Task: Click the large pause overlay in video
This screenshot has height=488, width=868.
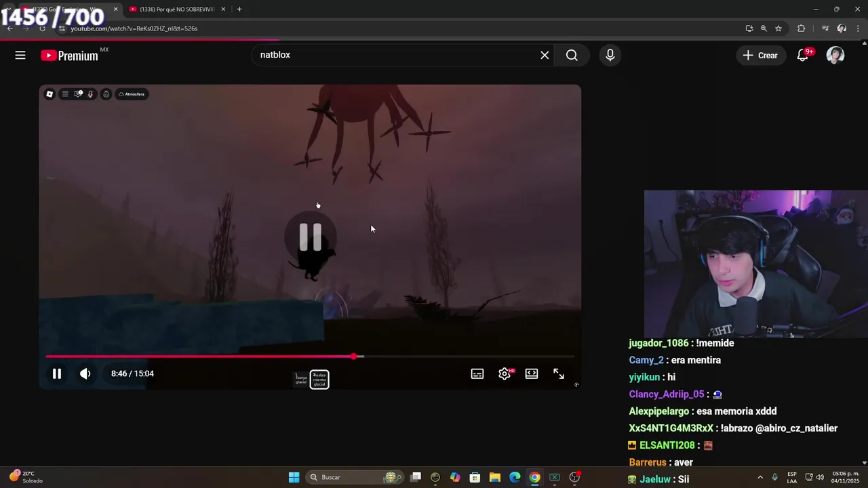Action: tap(310, 237)
